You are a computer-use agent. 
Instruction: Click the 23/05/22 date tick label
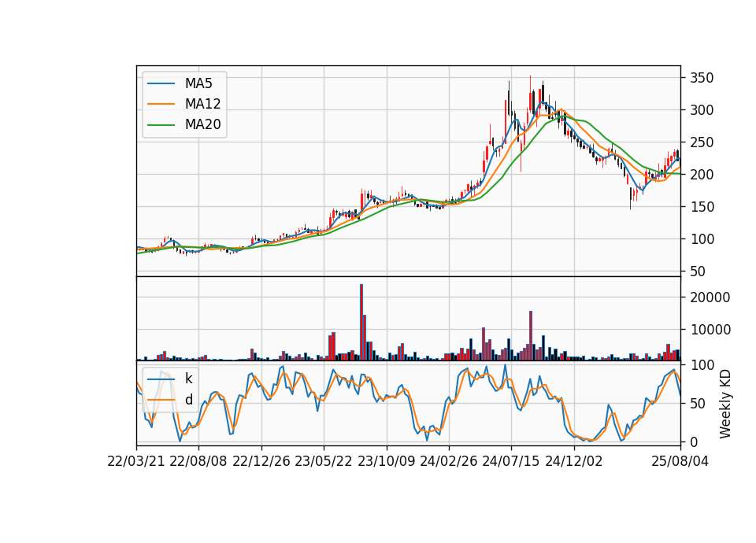point(324,461)
